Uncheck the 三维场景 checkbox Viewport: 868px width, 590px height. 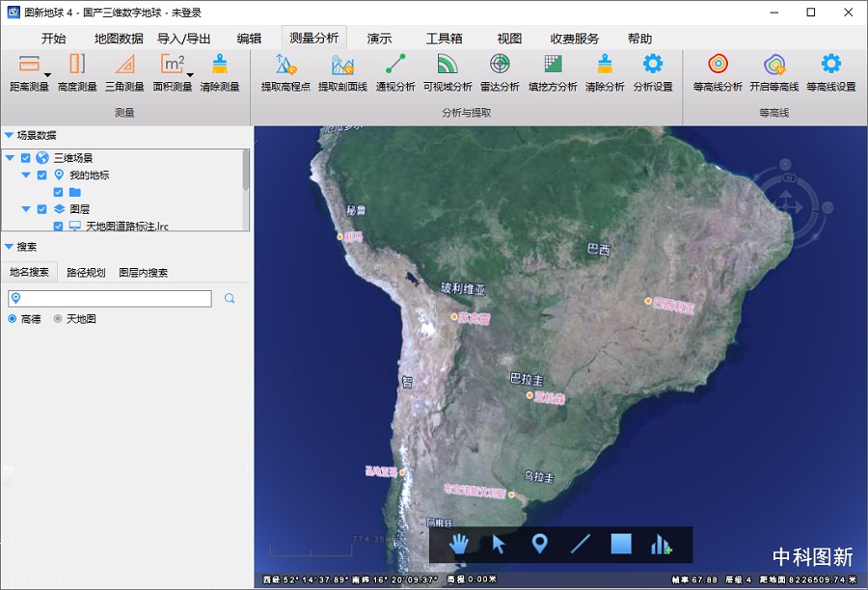26,158
